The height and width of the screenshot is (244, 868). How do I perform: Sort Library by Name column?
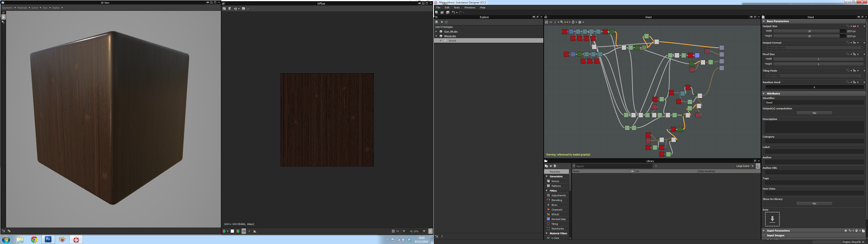(x=603, y=171)
